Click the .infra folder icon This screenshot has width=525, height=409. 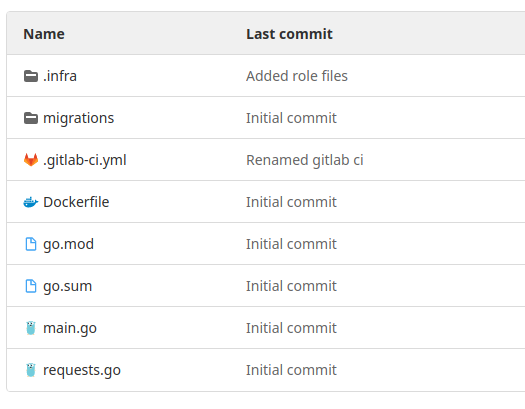point(31,76)
